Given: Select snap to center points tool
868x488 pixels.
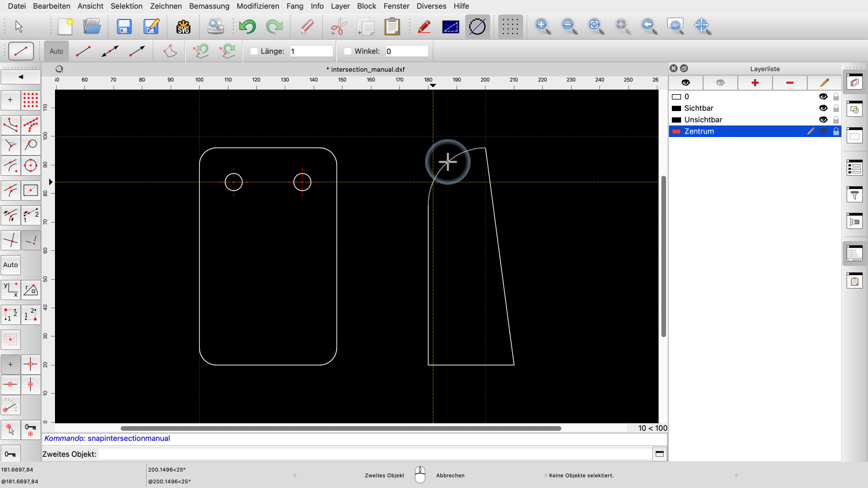Looking at the screenshot, I should (x=31, y=165).
